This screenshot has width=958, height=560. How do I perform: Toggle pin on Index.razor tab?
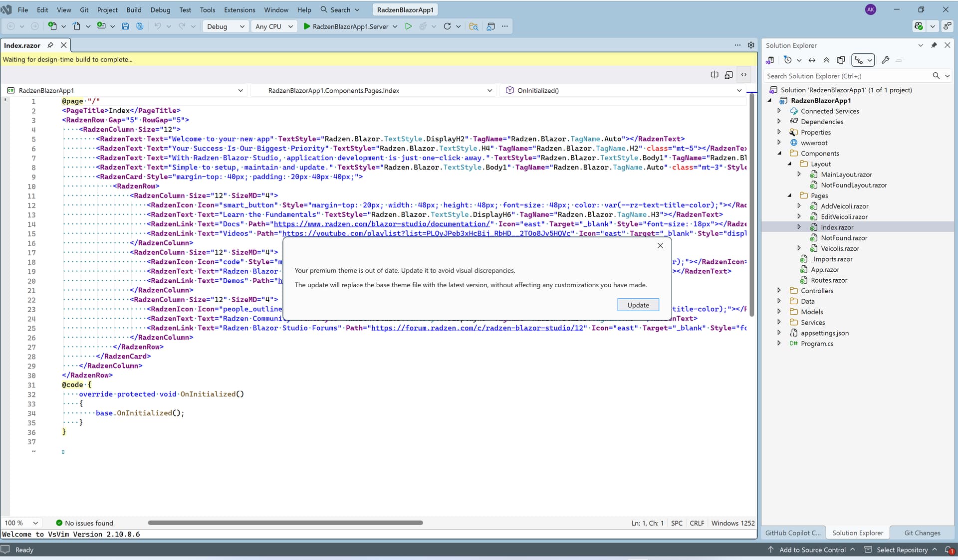[50, 45]
